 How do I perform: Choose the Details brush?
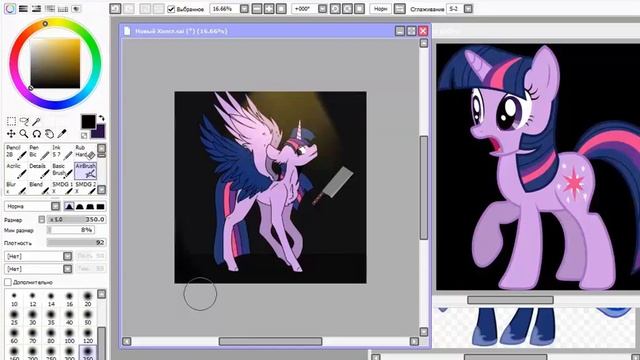coord(39,170)
